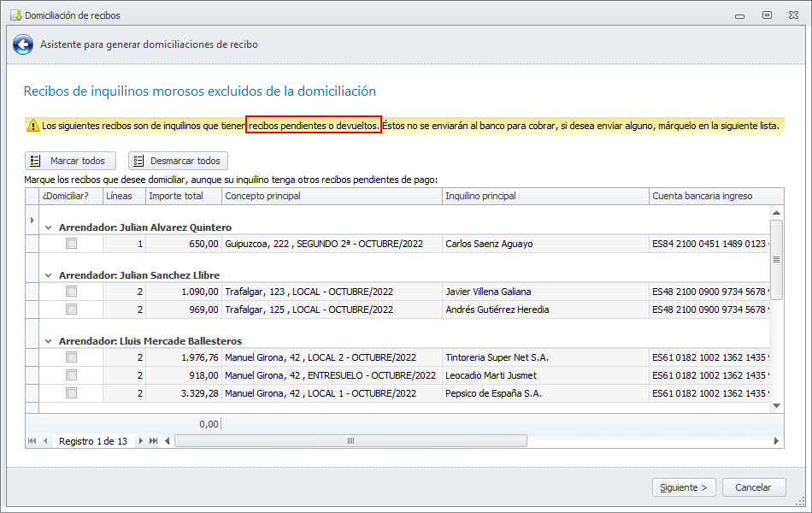Click the Siguiente button

point(684,487)
